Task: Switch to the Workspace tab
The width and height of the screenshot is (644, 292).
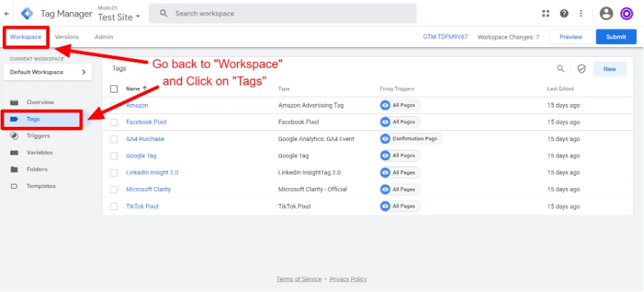Action: [x=26, y=37]
